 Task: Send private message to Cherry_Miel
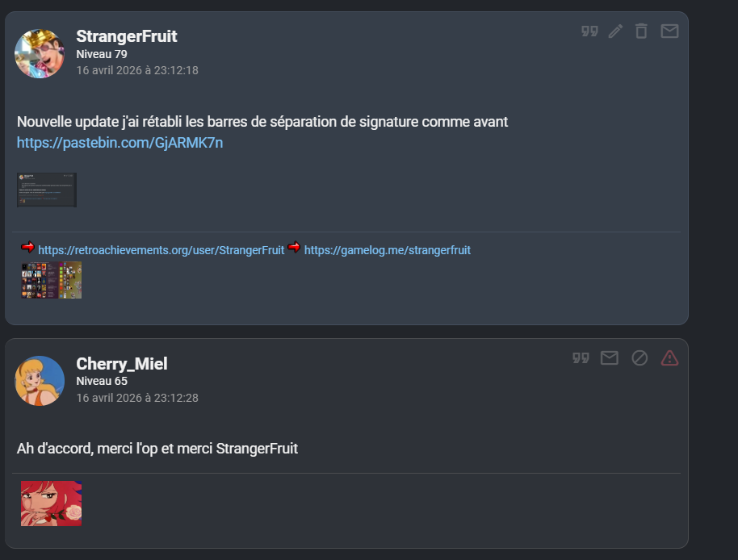[610, 358]
